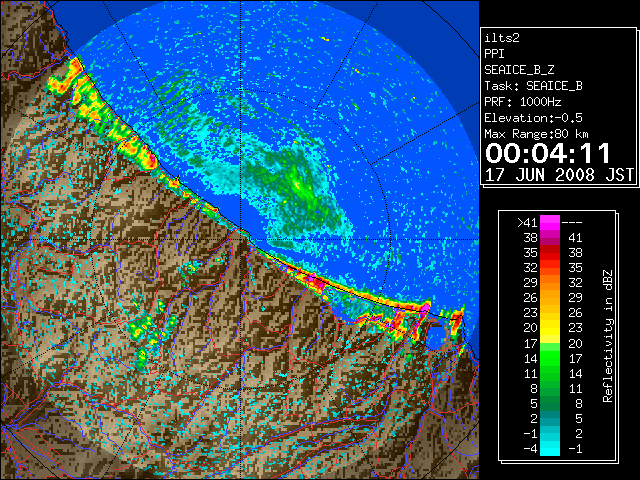Click the "Max Range:80 km" text
This screenshot has width=640, height=480.
(536, 134)
